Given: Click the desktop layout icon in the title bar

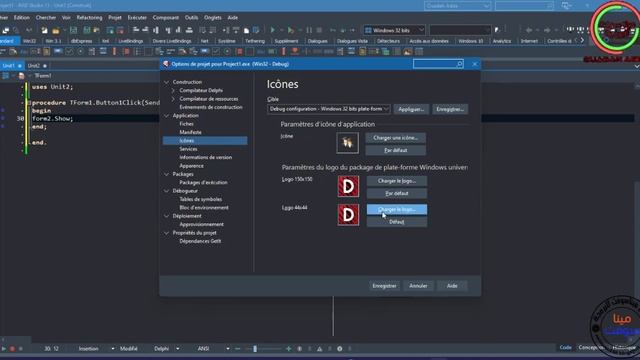Looking at the screenshot, I should [x=567, y=6].
